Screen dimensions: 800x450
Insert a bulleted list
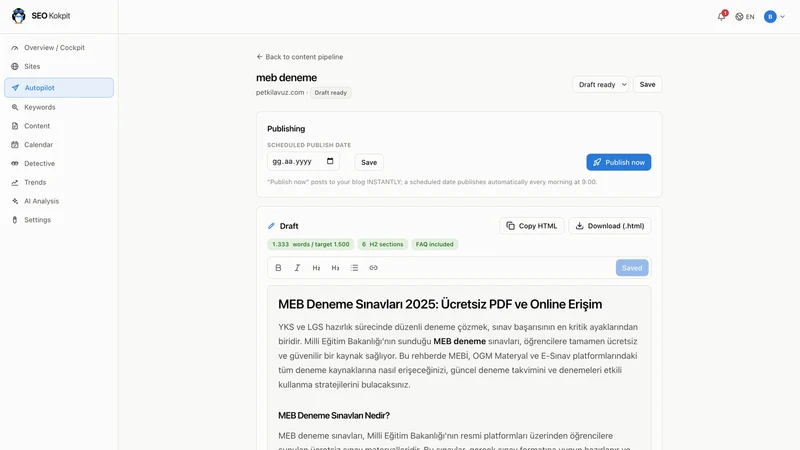tap(354, 268)
